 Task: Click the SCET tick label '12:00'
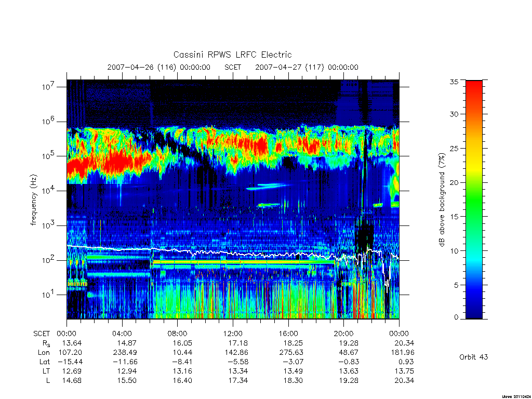233,334
